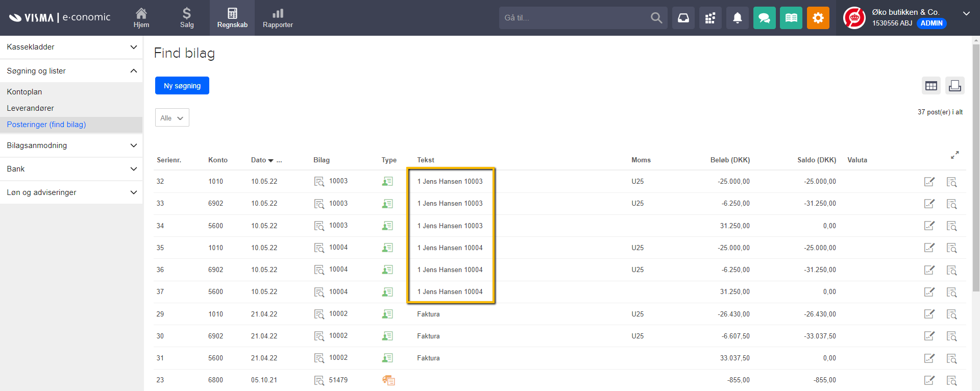Open the green help book icon
The image size is (980, 391).
click(791, 18)
